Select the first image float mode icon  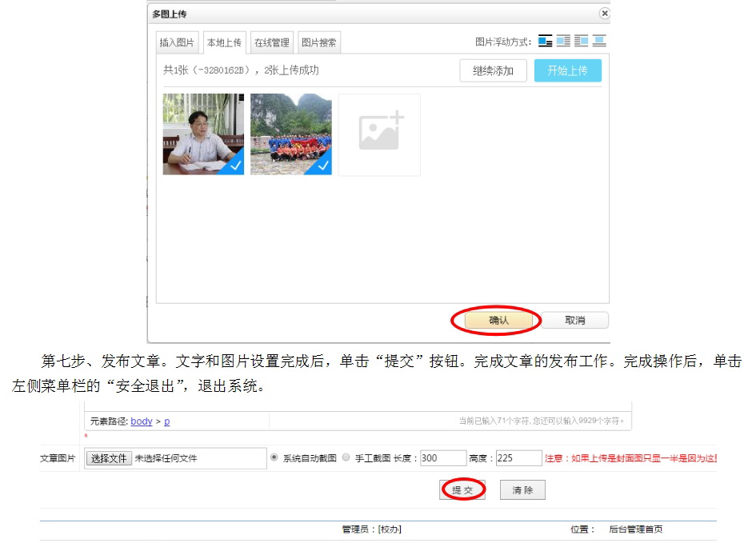coord(546,42)
